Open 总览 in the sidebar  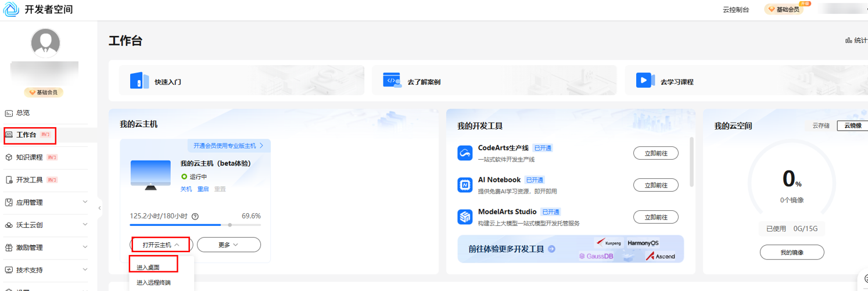[23, 113]
